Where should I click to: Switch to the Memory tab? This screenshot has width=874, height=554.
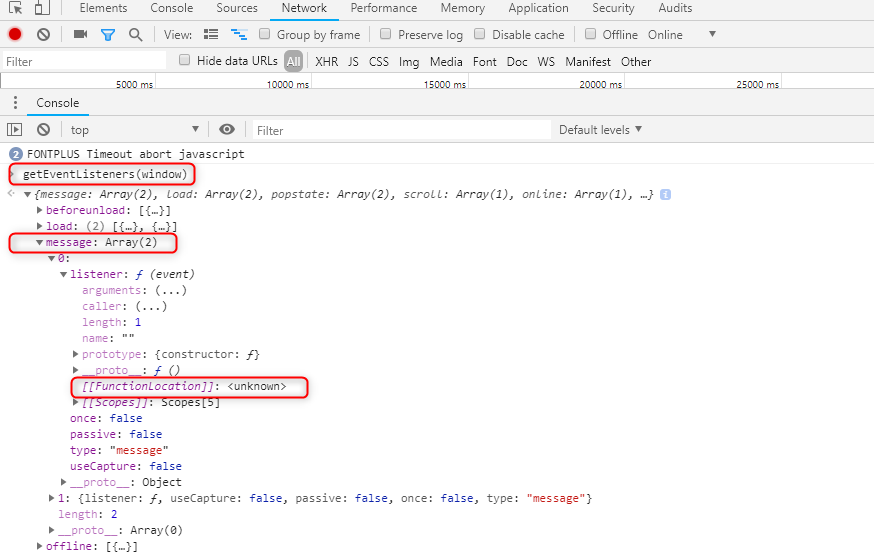pyautogui.click(x=463, y=8)
